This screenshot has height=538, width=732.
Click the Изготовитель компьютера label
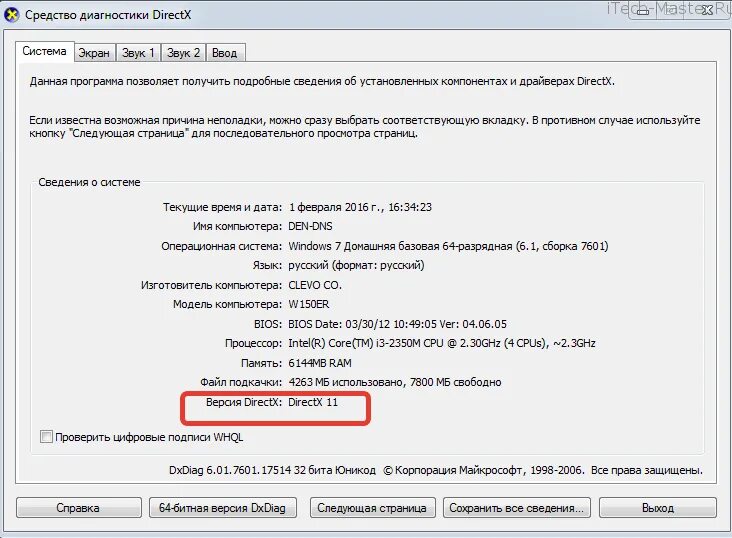211,285
